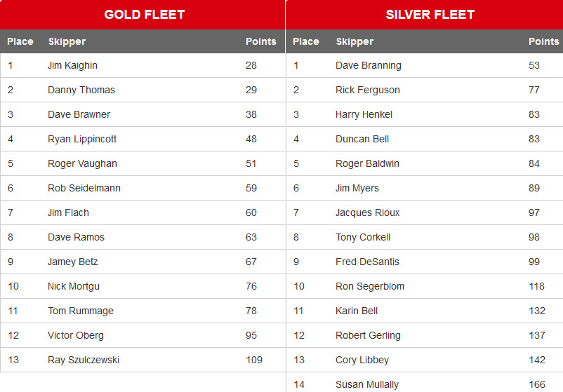Click Duncan Bell's name
563x392 pixels.
pos(362,139)
